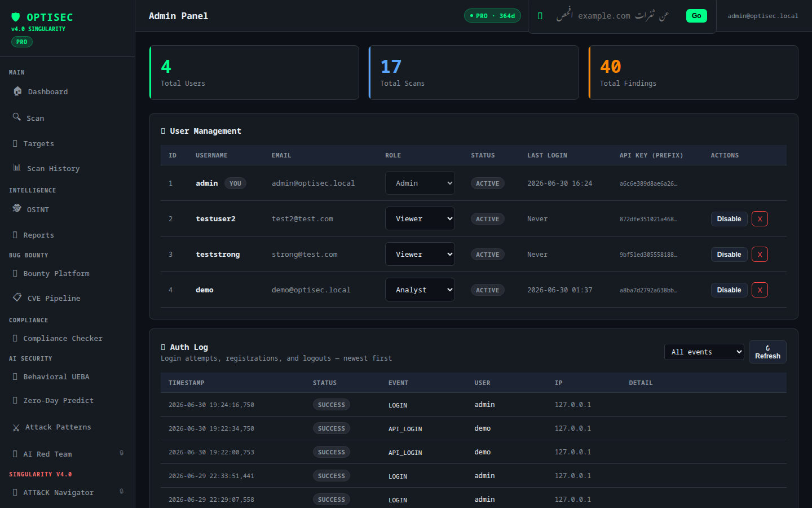Open the role dropdown for admin
812x508 pixels.
click(x=420, y=183)
